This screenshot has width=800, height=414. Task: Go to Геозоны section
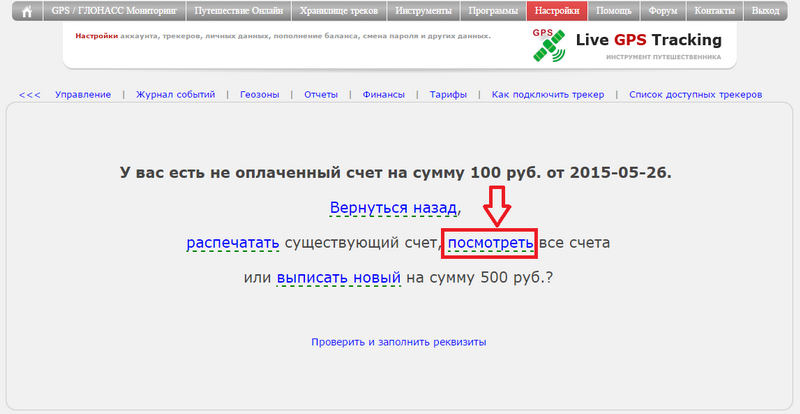[259, 95]
